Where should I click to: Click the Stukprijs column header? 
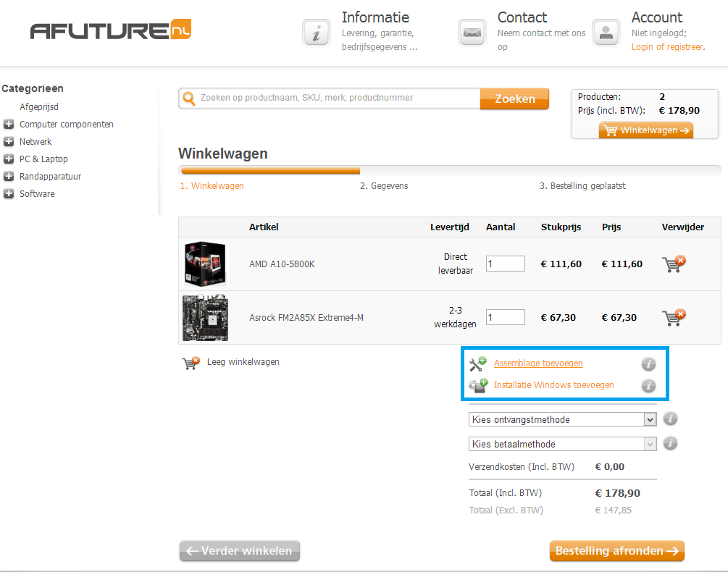point(561,227)
